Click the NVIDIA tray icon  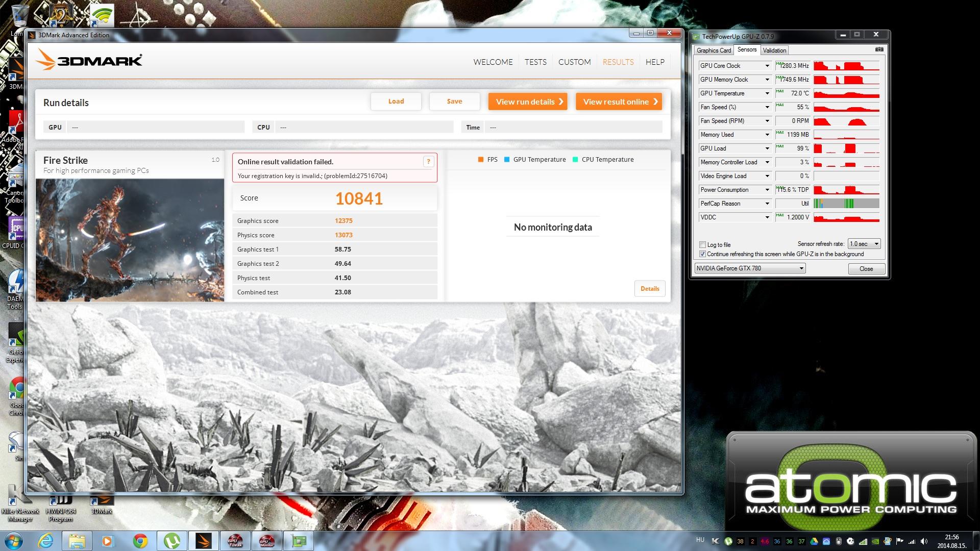[875, 541]
